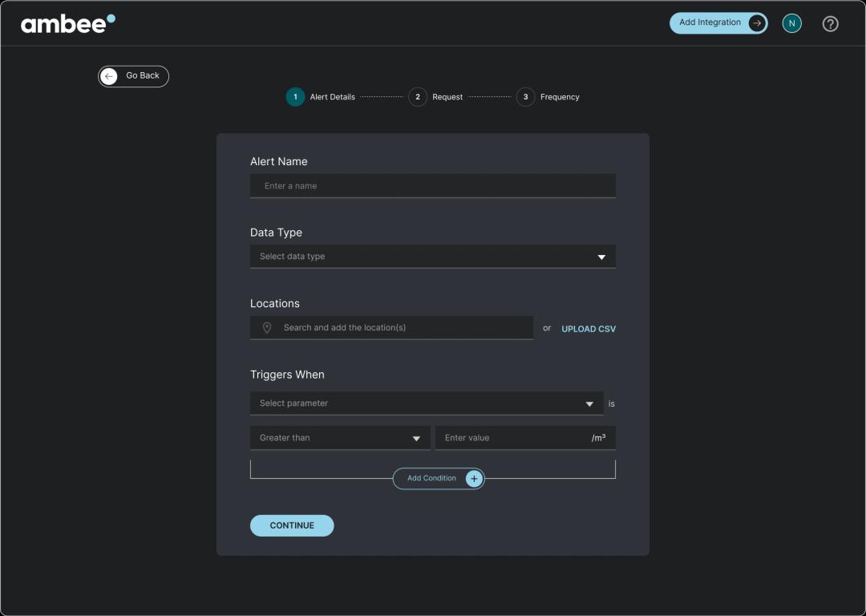This screenshot has width=866, height=616.
Task: Click the plus icon on Add Condition
Action: (474, 479)
